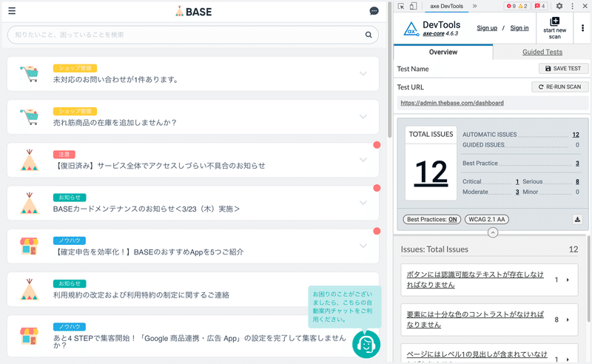Click the BASE tent logo
The height and width of the screenshot is (364, 592).
click(x=193, y=11)
